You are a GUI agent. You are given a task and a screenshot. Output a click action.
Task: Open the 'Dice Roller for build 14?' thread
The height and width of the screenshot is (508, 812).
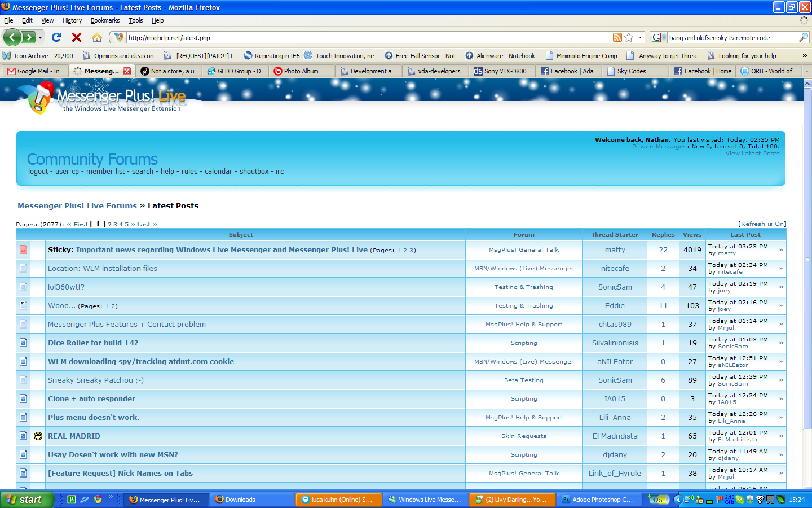93,343
